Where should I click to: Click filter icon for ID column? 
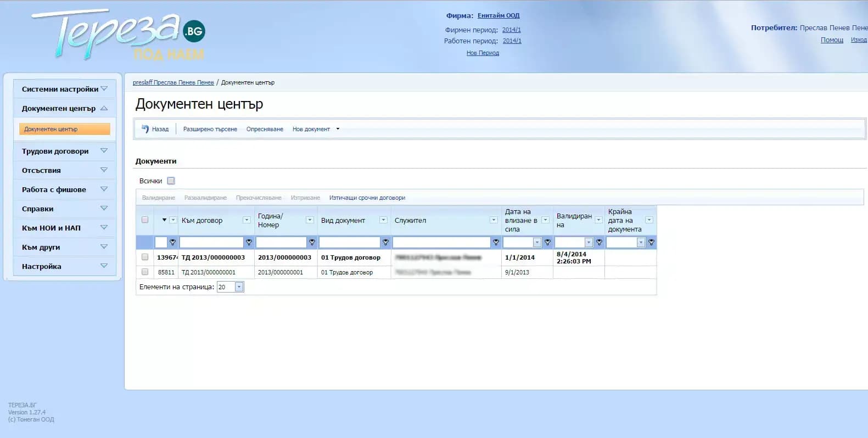click(172, 242)
